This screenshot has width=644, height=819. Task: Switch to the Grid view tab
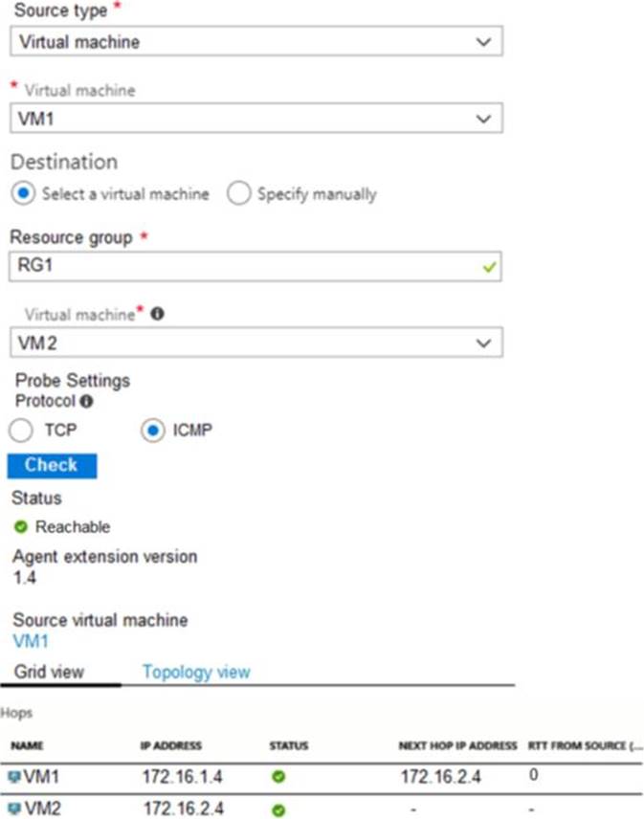coord(49,672)
